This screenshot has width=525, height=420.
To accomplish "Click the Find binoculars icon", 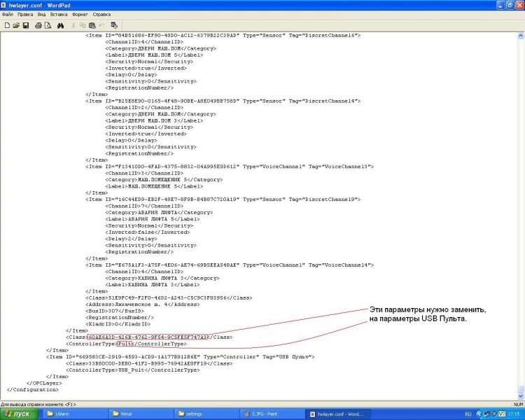I will tap(61, 25).
